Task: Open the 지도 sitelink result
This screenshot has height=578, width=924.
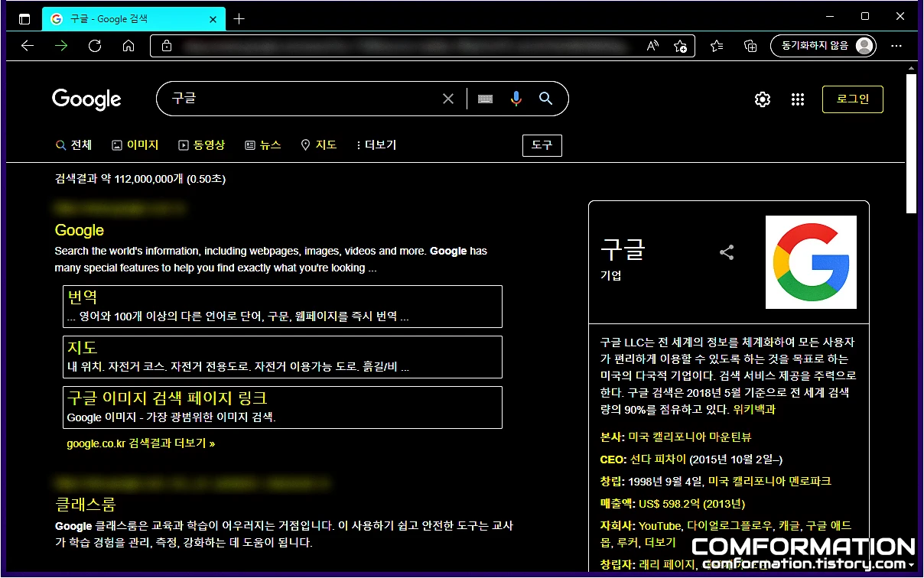Action: pyautogui.click(x=83, y=348)
